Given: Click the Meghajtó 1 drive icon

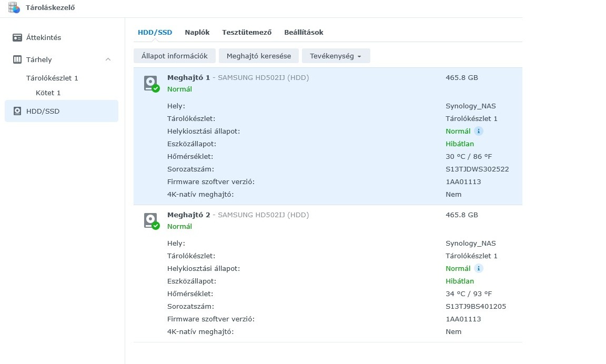Looking at the screenshot, I should click(151, 84).
